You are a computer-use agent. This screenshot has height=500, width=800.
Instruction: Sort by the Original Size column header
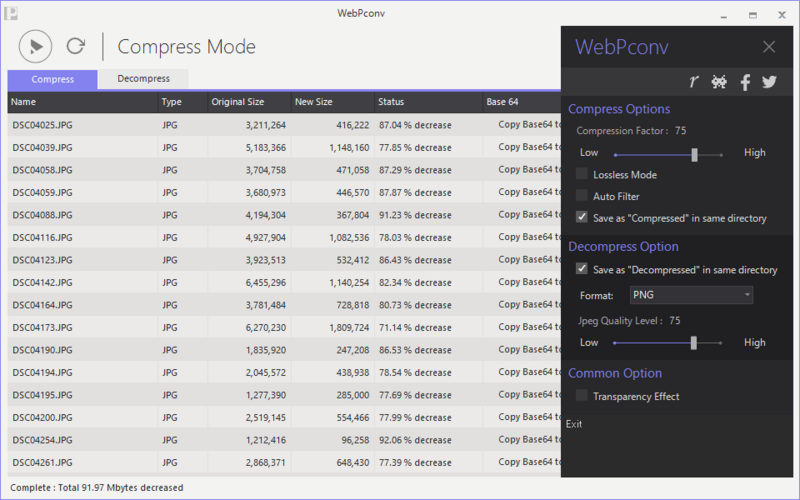pos(249,102)
